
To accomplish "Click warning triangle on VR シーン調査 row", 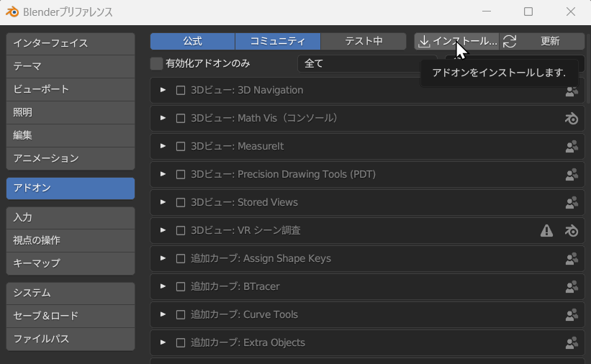I will pos(546,231).
